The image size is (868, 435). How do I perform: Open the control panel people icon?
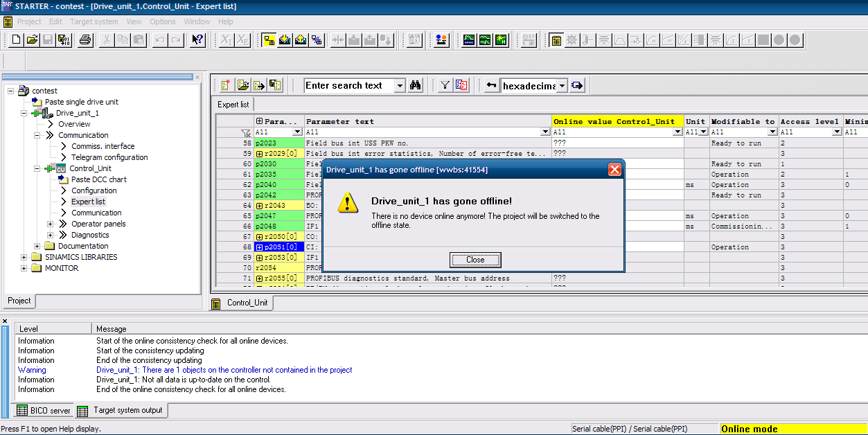[x=441, y=40]
